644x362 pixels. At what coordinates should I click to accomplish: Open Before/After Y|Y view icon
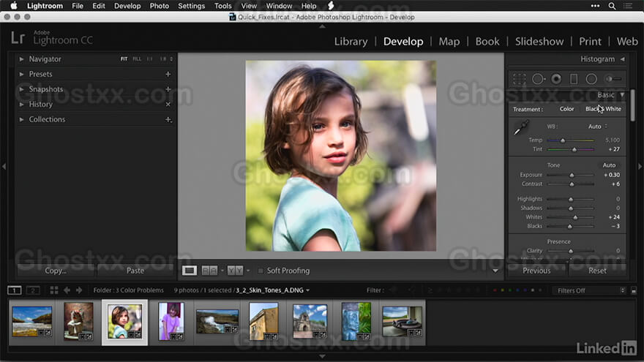pos(236,271)
